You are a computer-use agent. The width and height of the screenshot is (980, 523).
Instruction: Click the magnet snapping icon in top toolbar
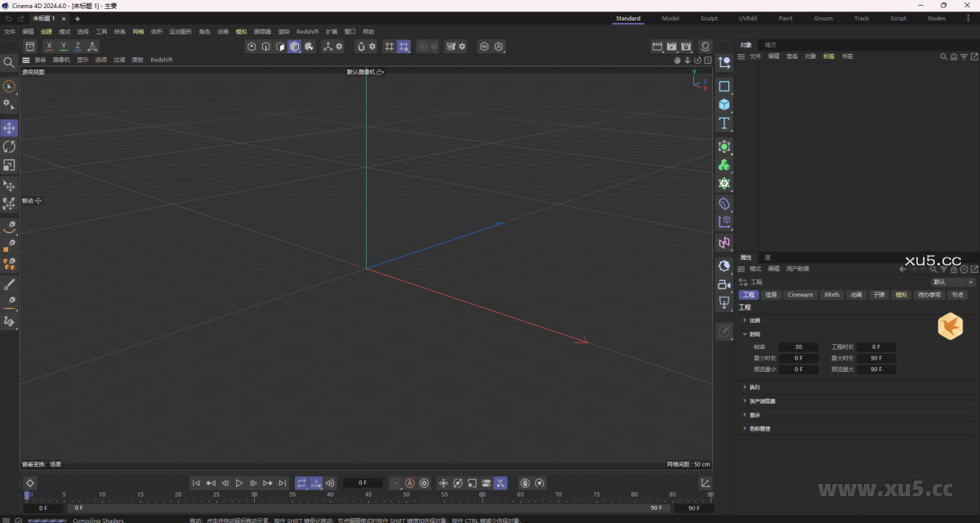tap(362, 47)
